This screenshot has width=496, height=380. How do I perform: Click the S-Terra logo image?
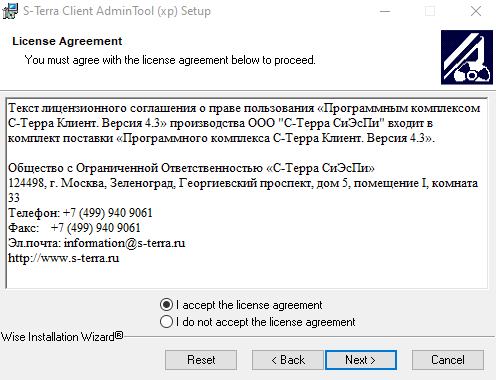[467, 57]
